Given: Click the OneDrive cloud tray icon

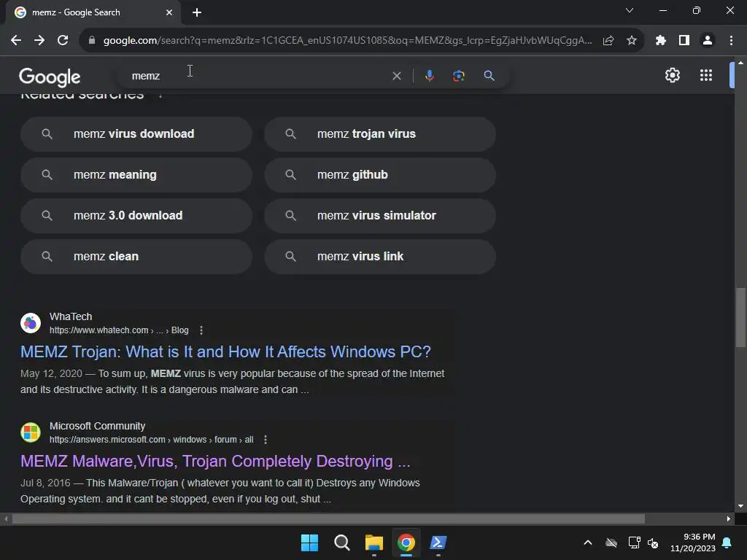Looking at the screenshot, I should coord(611,542).
